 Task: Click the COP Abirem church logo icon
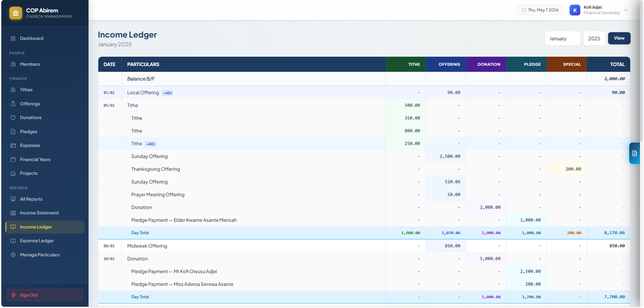[x=16, y=13]
